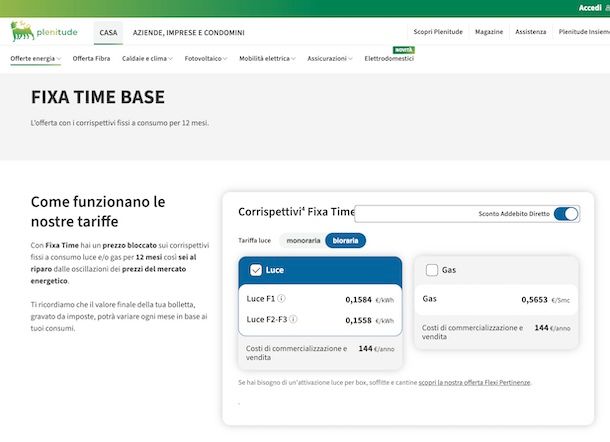Expand the Mobilità elettrica menu
Image resolution: width=610 pixels, height=442 pixels.
tap(267, 59)
